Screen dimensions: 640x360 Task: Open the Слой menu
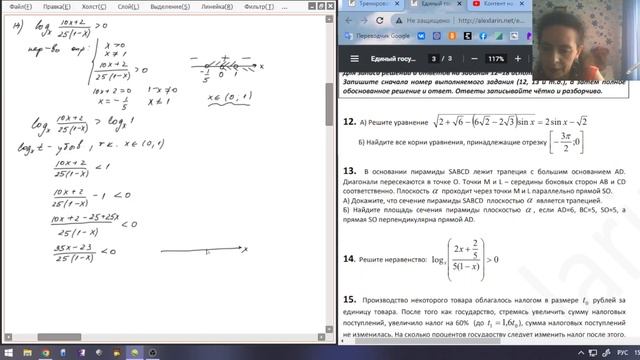coord(128,7)
